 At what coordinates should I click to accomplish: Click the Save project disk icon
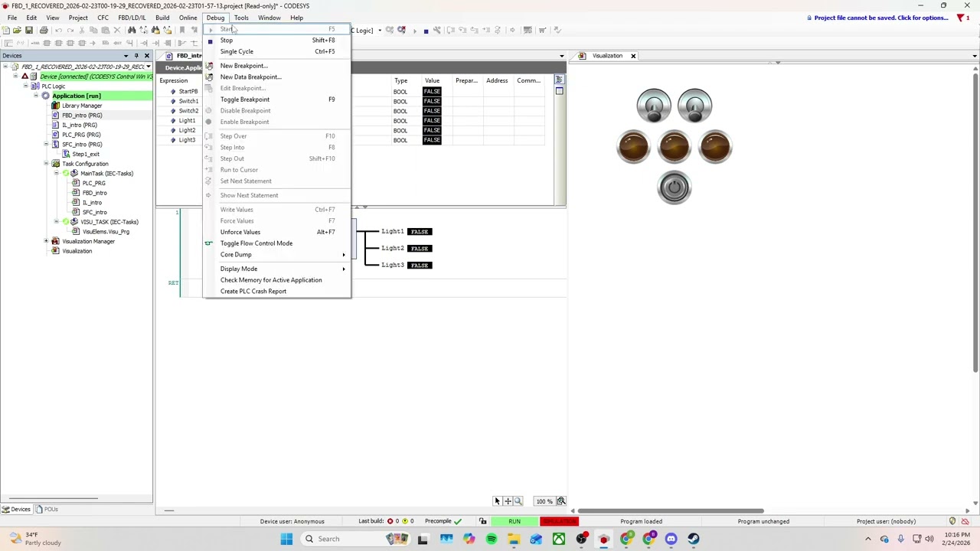point(29,30)
